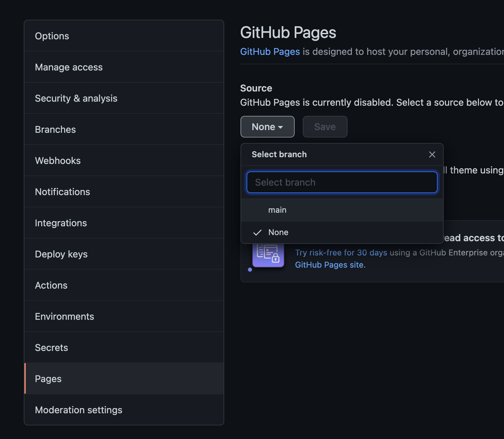Go to Options settings

[52, 36]
